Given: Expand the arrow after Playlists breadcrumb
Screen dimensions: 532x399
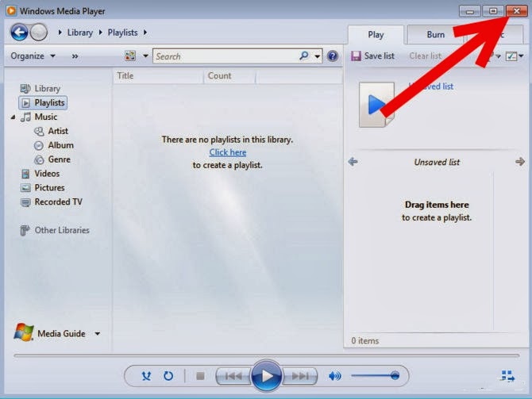Looking at the screenshot, I should [x=145, y=33].
